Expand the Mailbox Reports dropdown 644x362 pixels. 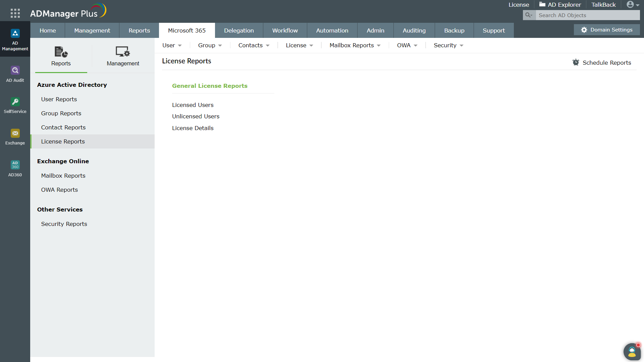coord(355,45)
